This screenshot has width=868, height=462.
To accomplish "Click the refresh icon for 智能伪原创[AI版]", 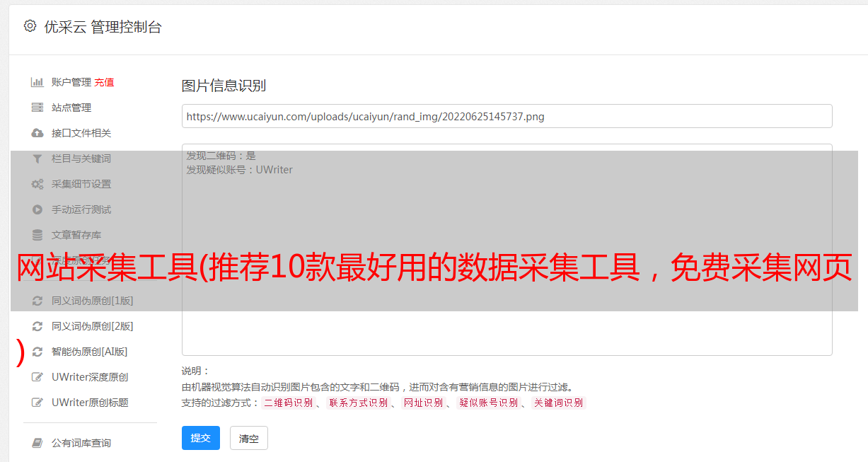I will coord(37,352).
